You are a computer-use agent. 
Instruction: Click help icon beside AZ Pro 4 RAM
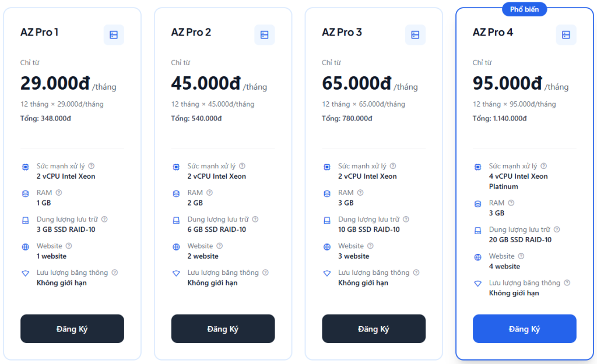(511, 203)
